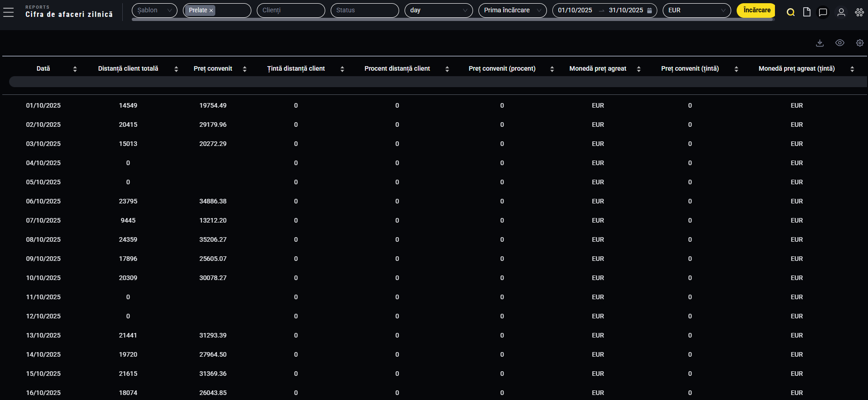Open the document icon in top bar
868x400 pixels.
807,12
